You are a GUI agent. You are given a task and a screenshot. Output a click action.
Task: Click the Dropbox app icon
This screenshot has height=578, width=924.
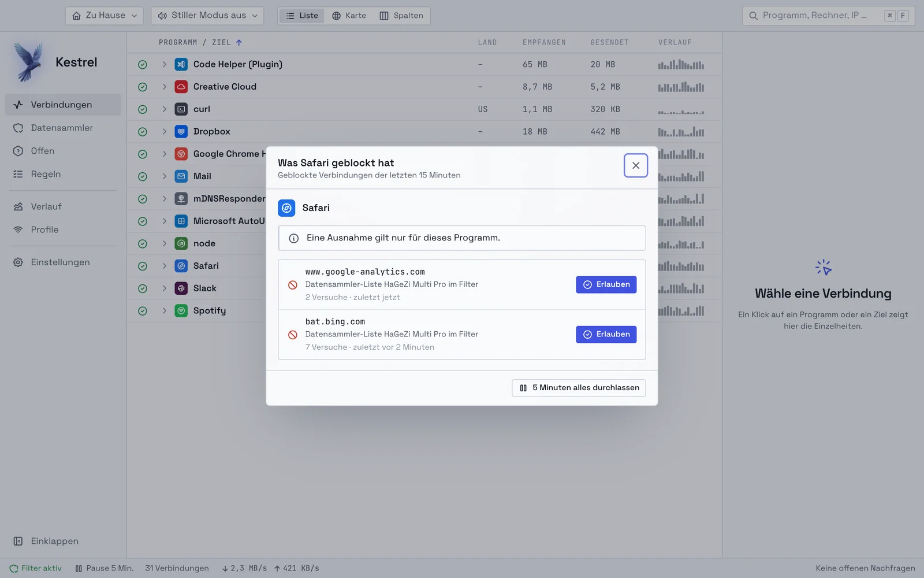tap(181, 132)
